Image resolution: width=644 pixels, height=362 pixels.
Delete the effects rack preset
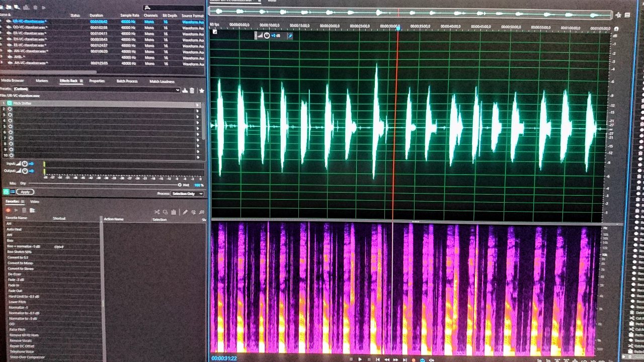192,90
